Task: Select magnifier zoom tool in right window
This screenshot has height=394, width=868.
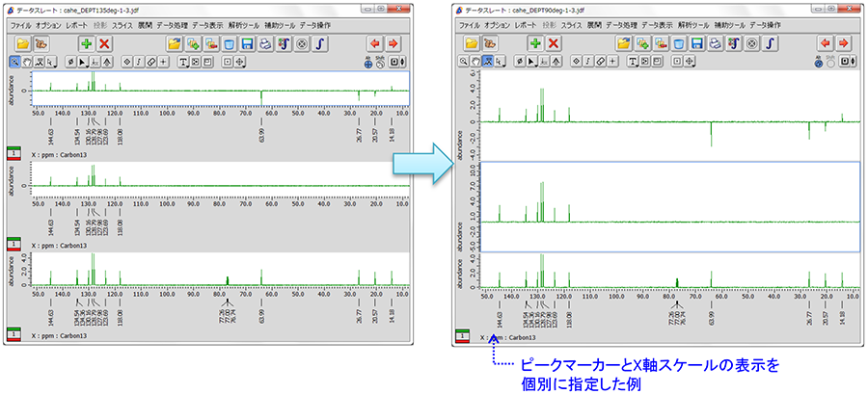Action: click(464, 61)
